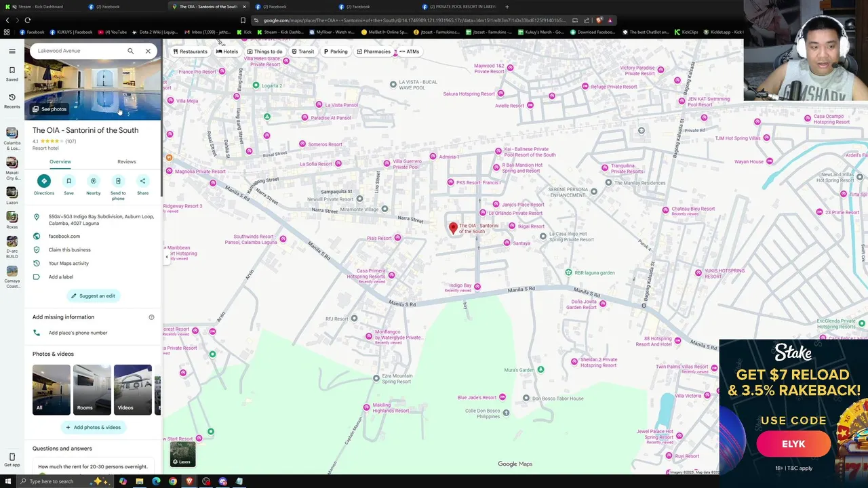Click The OIA red map pin
Image resolution: width=868 pixels, height=488 pixels.
tap(454, 228)
